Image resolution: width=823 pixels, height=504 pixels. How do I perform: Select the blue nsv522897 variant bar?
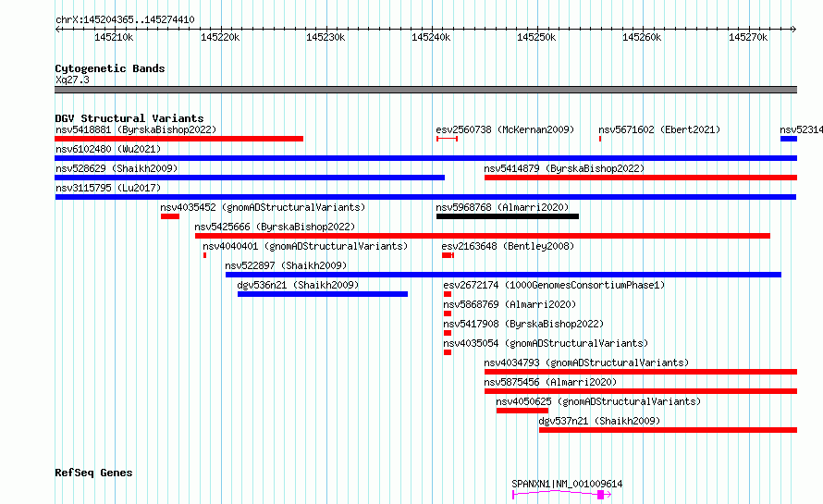coord(503,275)
